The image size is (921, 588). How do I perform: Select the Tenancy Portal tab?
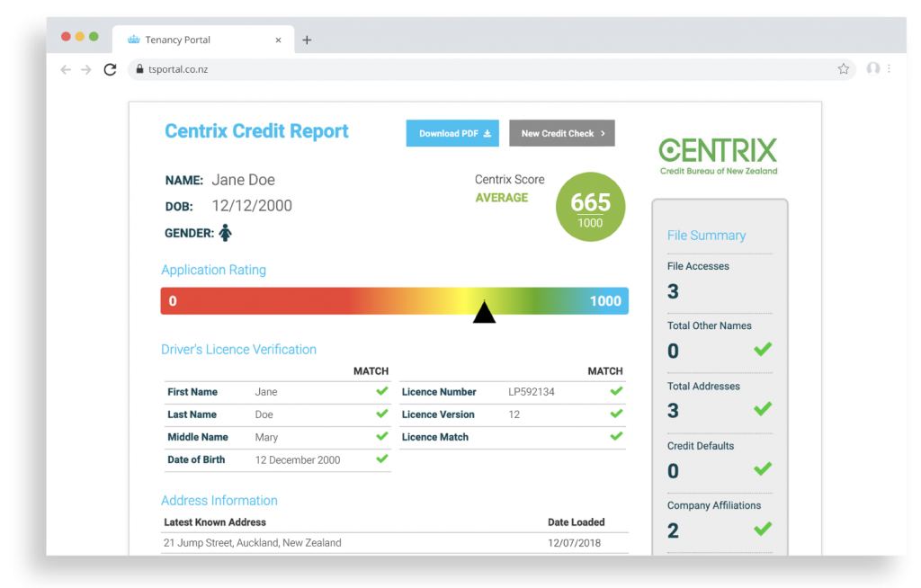(x=202, y=40)
